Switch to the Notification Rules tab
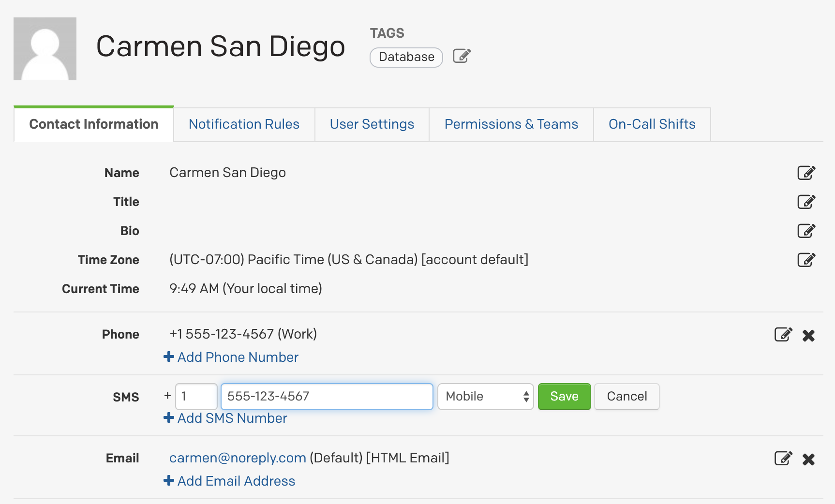Image resolution: width=835 pixels, height=504 pixels. pos(244,124)
